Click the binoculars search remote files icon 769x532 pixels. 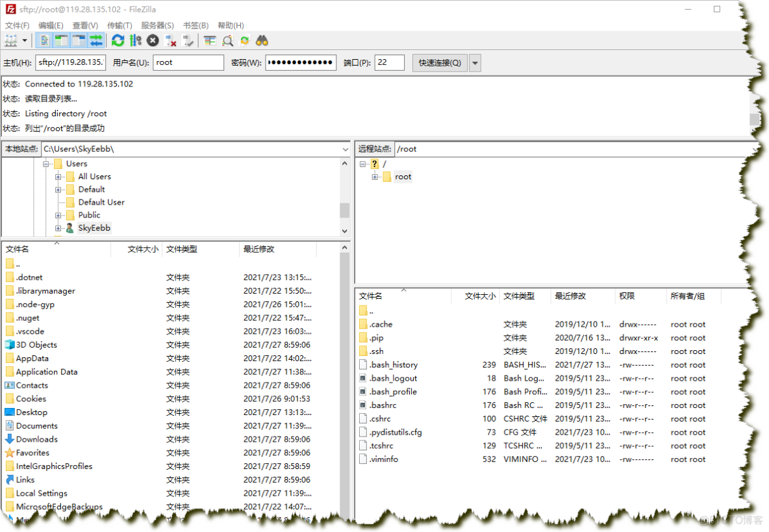point(262,41)
